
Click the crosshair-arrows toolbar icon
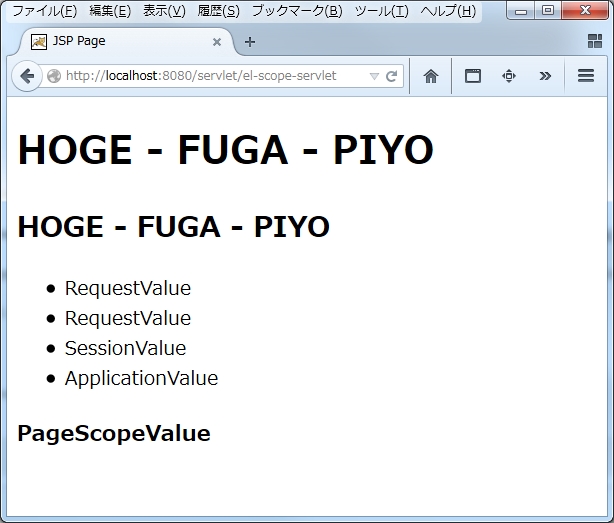509,76
